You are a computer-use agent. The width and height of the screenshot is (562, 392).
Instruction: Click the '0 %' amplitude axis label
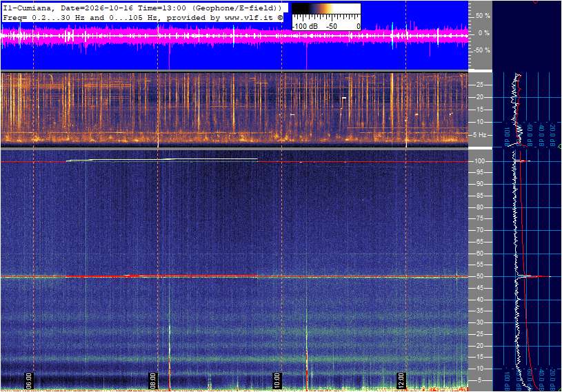(484, 33)
